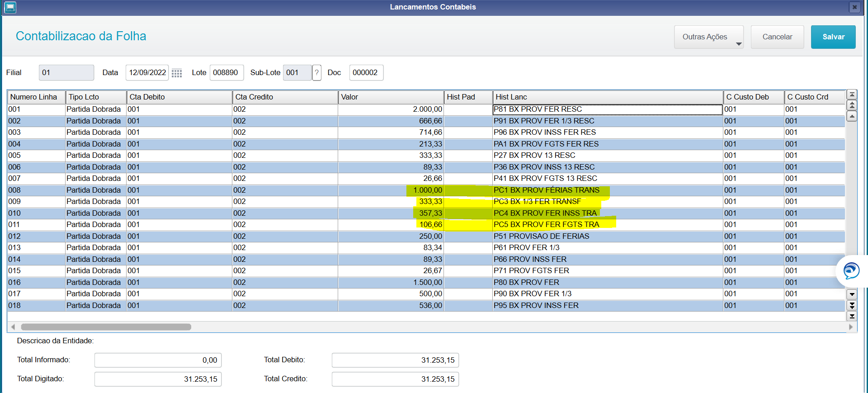
Task: Click the value 536,00 in row 018
Action: pyautogui.click(x=430, y=306)
